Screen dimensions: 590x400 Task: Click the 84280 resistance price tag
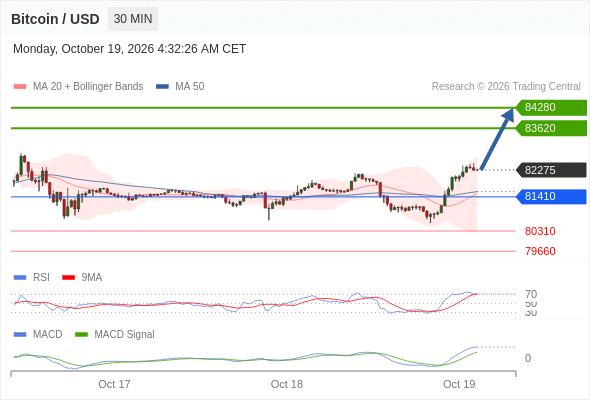coord(551,108)
